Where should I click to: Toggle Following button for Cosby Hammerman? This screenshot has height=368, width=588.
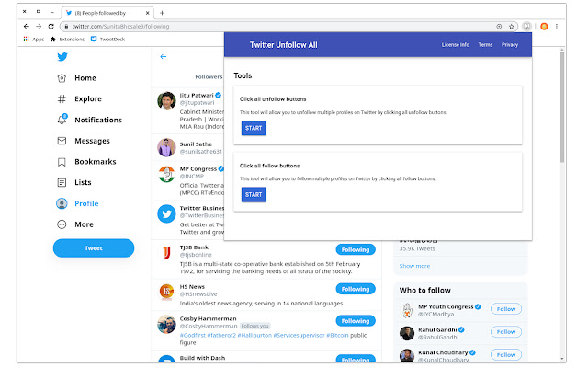coord(356,321)
